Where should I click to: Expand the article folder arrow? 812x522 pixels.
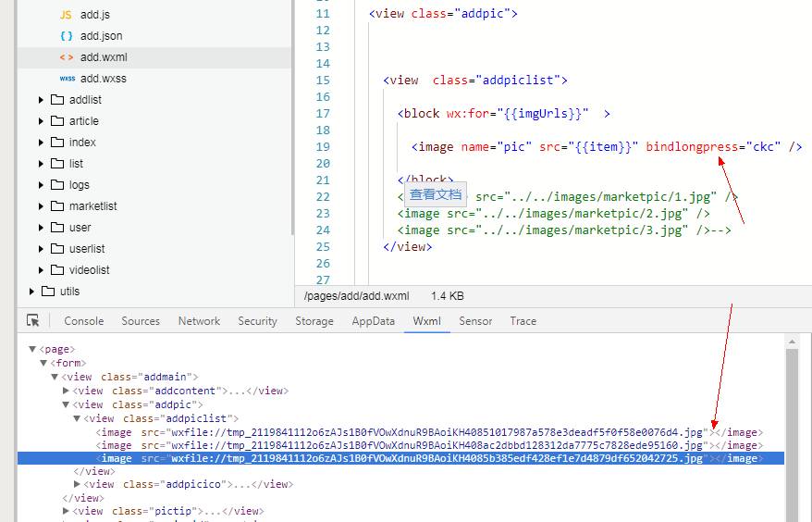(41, 120)
